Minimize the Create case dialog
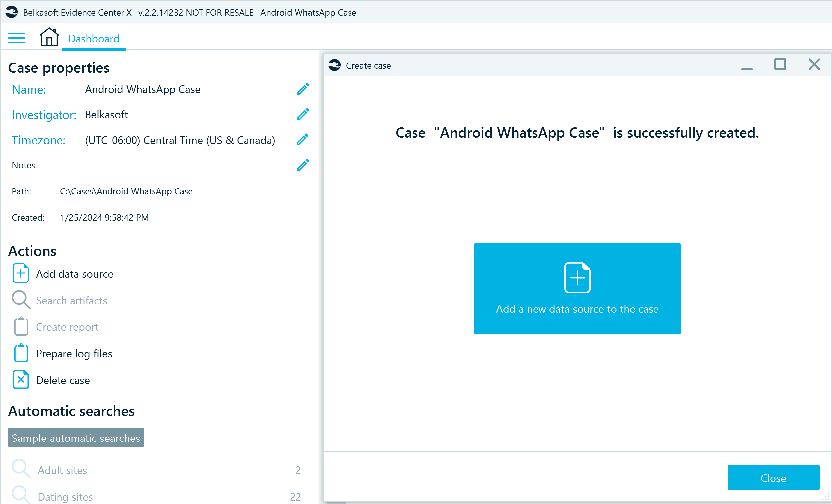 point(747,69)
